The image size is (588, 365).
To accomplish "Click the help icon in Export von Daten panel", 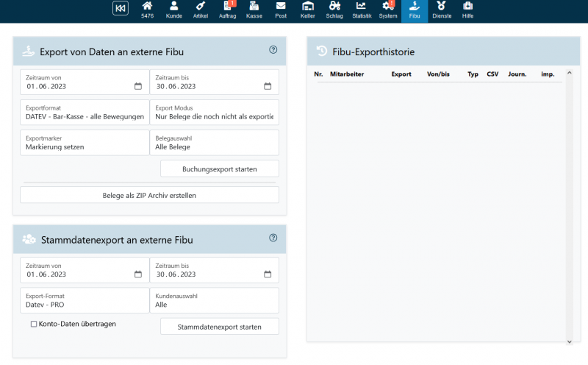I will pos(273,50).
